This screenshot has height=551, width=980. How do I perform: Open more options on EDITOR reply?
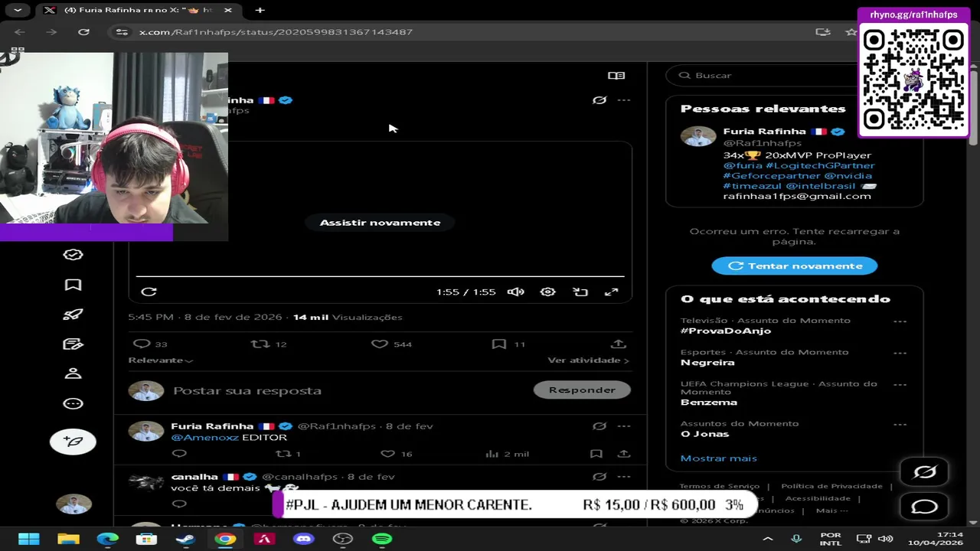click(624, 426)
